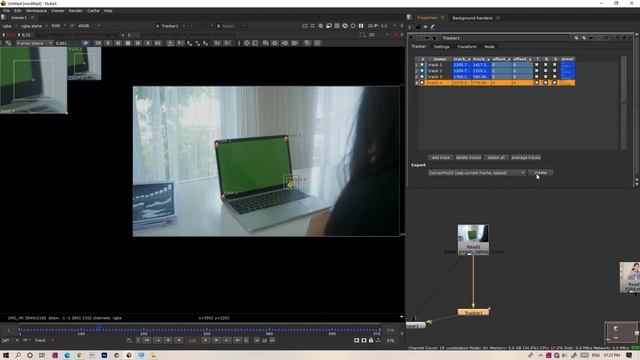The height and width of the screenshot is (360, 640).
Task: Click the Tracker1 node in node graph
Action: coord(473,312)
